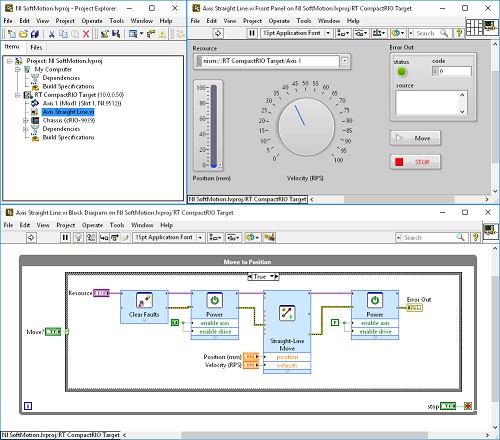The image size is (500, 440).
Task: Toggle Highlight Execution light bulb
Action: [x=78, y=237]
